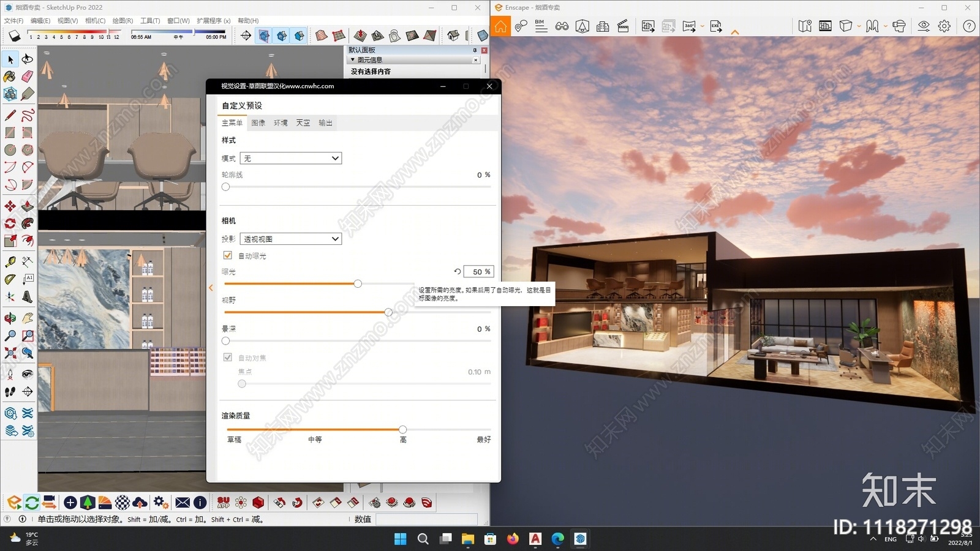The image size is (980, 551).
Task: Open SketchUp 窗口(W) menu
Action: point(178,21)
